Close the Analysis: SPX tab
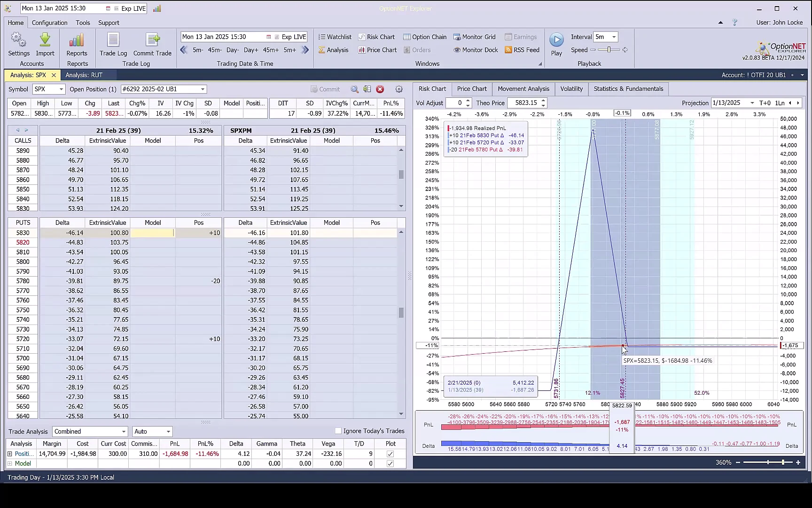 coord(54,75)
